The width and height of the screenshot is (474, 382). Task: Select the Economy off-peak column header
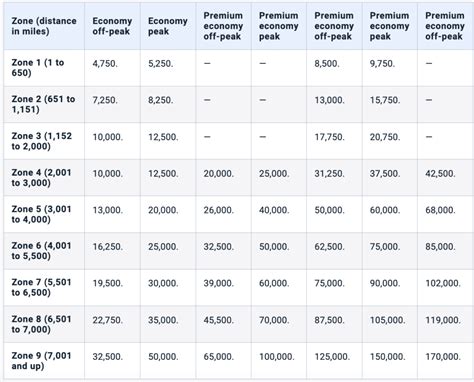(x=112, y=26)
